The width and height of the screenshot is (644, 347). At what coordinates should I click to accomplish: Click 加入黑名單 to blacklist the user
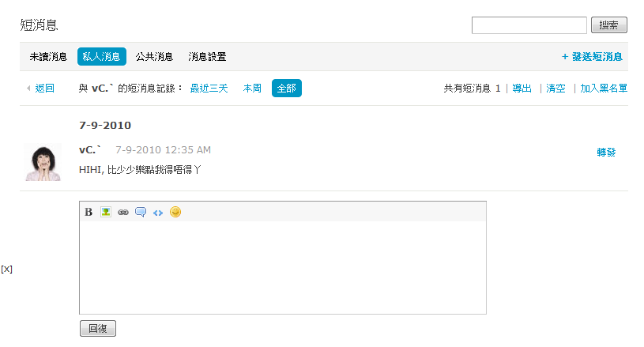coord(604,89)
